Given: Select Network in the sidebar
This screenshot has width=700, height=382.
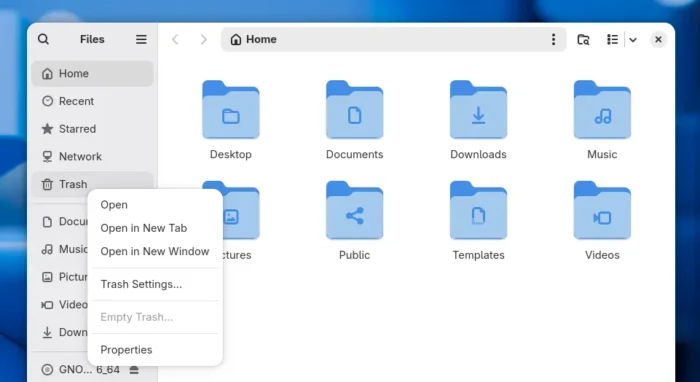Looking at the screenshot, I should 92,157.
